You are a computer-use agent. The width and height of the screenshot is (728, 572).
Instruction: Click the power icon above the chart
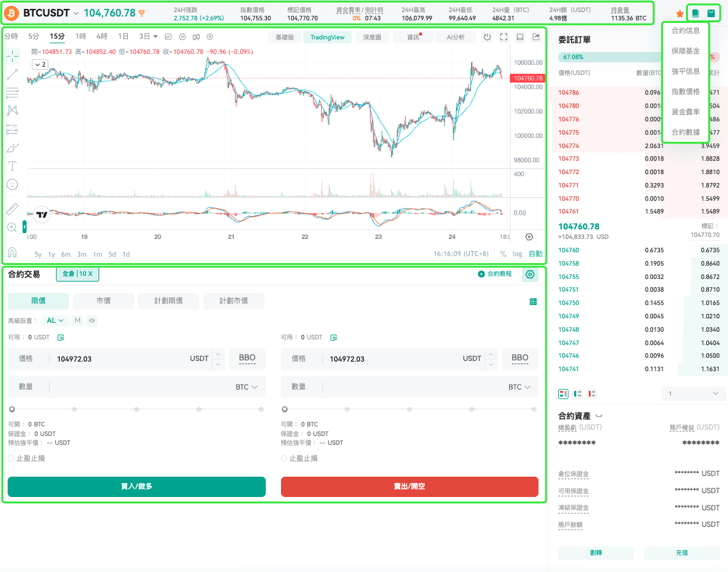tap(487, 37)
